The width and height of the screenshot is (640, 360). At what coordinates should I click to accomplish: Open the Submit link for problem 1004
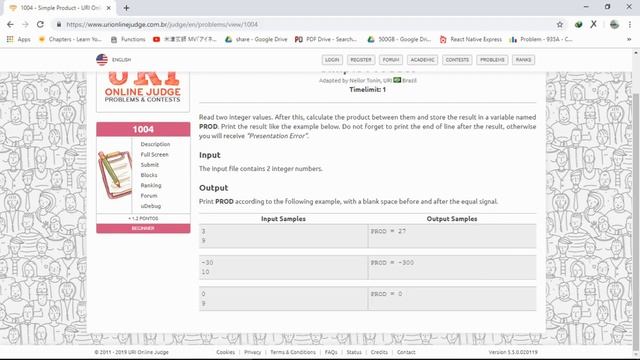pos(149,165)
